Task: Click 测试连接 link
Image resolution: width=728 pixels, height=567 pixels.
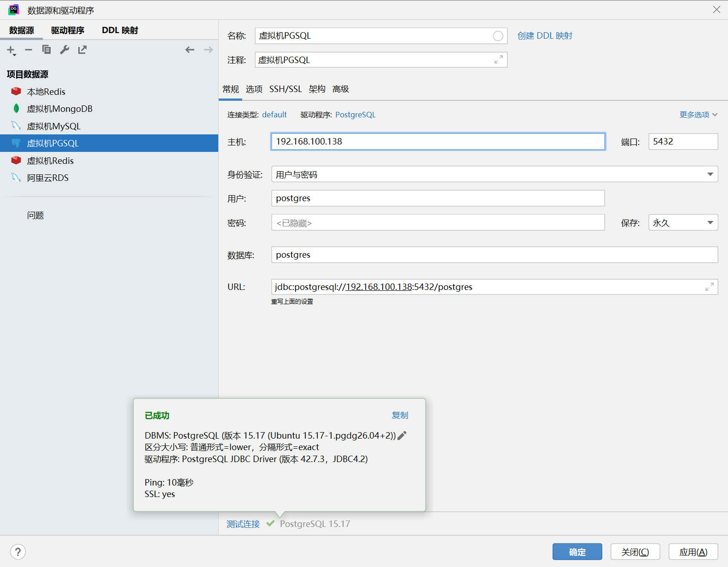Action: pos(243,524)
